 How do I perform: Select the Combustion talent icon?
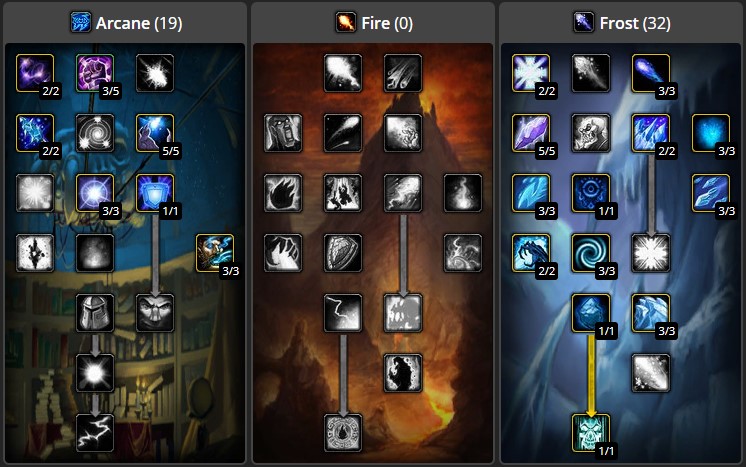(x=343, y=433)
